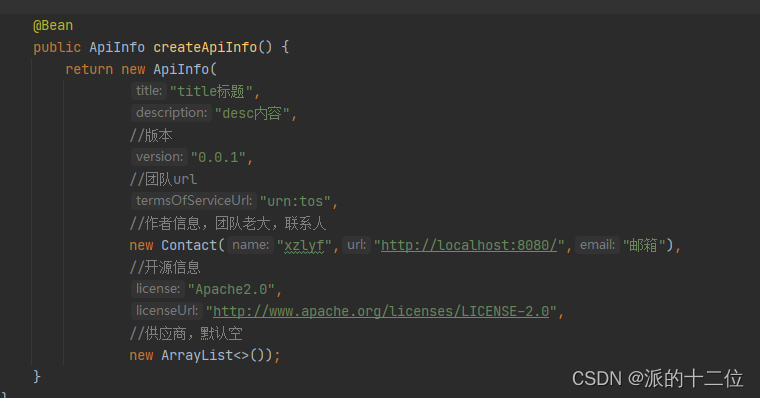Click the "0.0.1" version string
This screenshot has width=760, height=398.
218,157
